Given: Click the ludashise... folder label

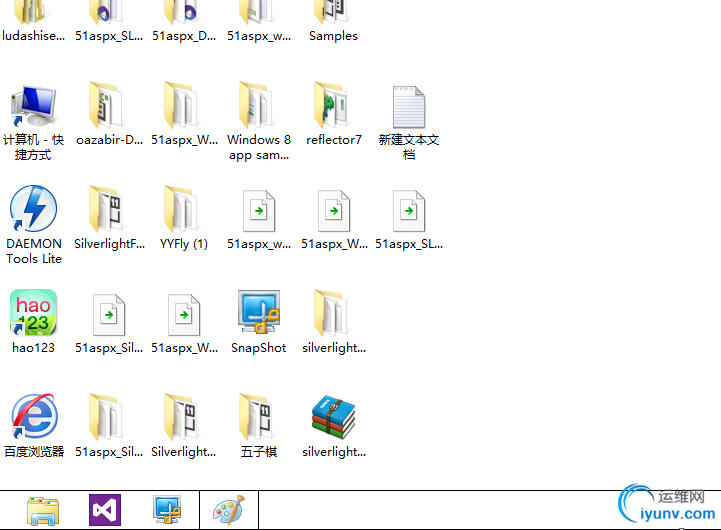Looking at the screenshot, I should pos(34,36).
